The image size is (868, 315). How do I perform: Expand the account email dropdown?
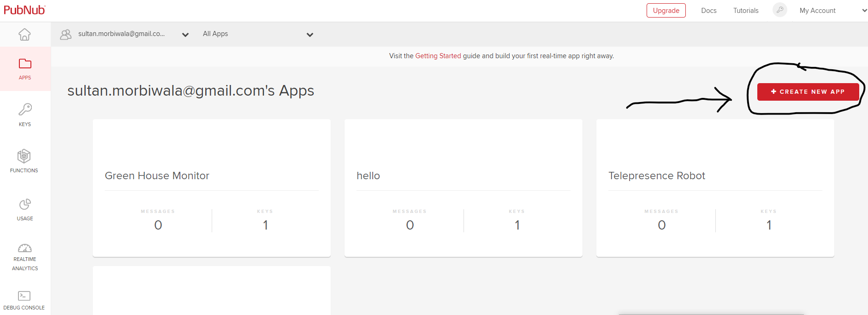(185, 35)
